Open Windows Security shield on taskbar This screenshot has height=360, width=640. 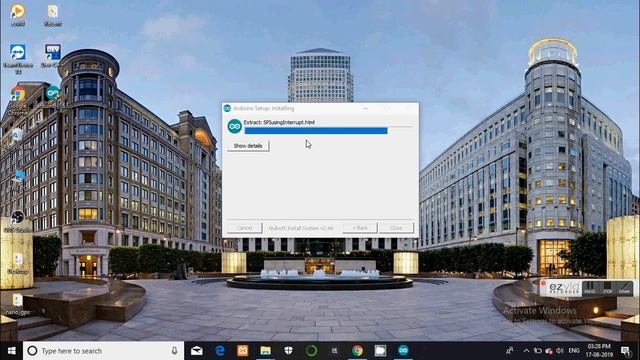pyautogui.click(x=289, y=351)
